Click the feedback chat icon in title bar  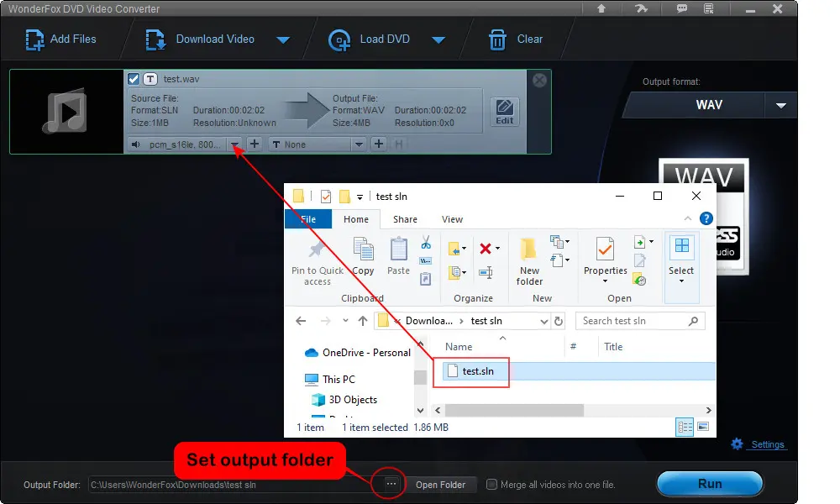[x=681, y=8]
